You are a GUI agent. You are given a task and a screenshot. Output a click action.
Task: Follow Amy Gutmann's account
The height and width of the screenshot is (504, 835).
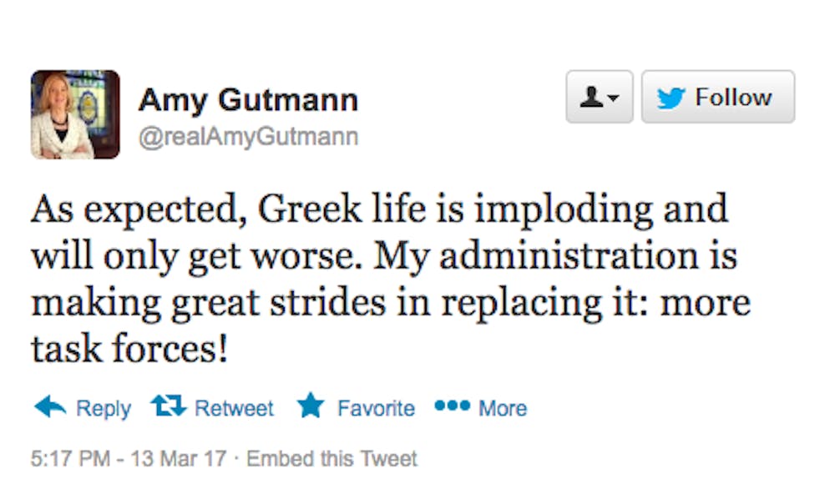coord(717,98)
